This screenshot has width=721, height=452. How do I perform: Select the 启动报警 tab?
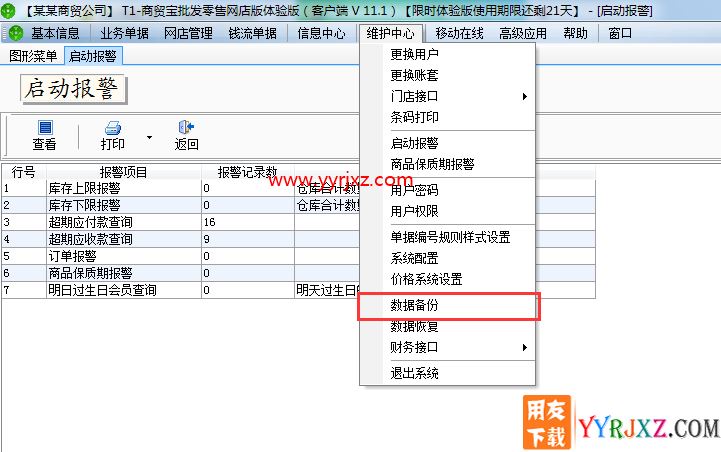pyautogui.click(x=93, y=56)
